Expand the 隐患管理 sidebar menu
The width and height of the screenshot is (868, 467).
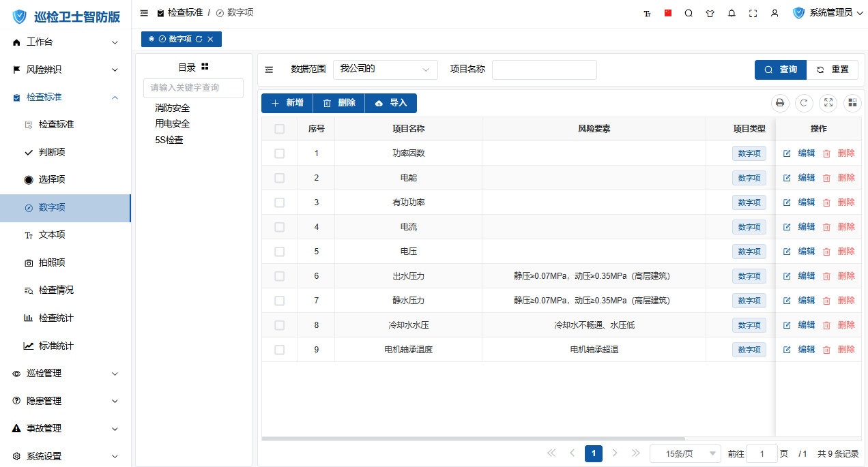[66, 401]
